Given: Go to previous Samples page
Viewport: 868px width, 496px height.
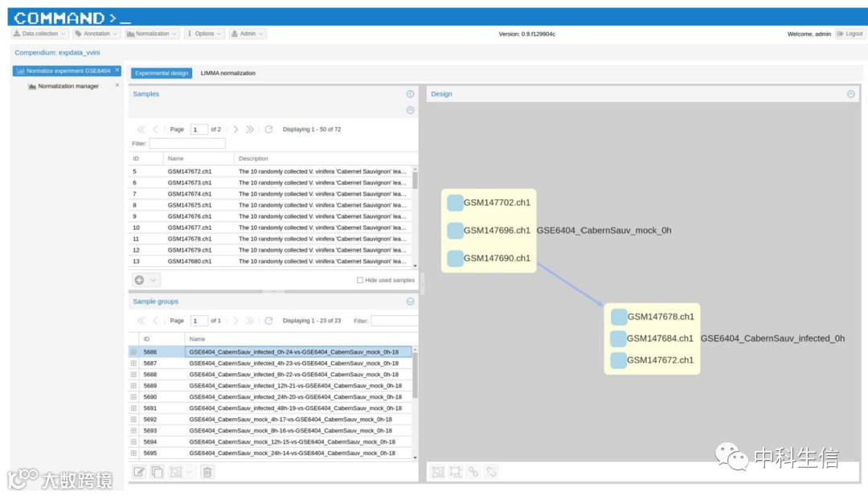Looking at the screenshot, I should 156,129.
